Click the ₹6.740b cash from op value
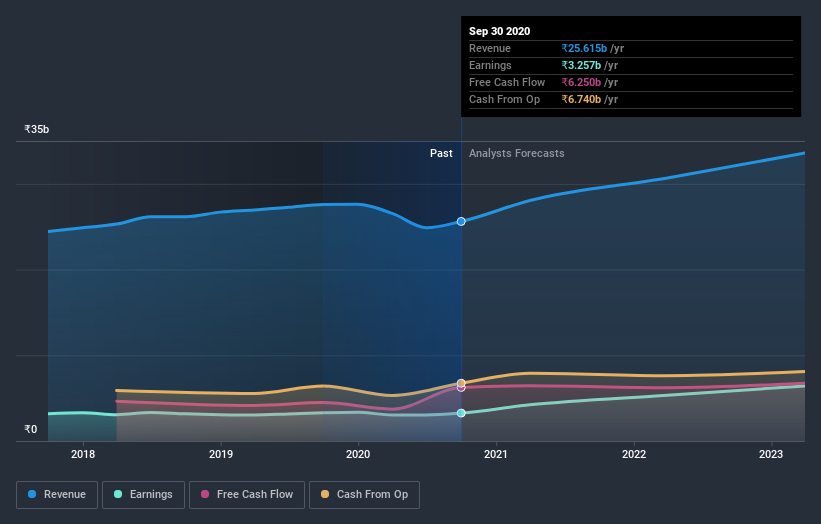This screenshot has width=821, height=524. click(581, 99)
